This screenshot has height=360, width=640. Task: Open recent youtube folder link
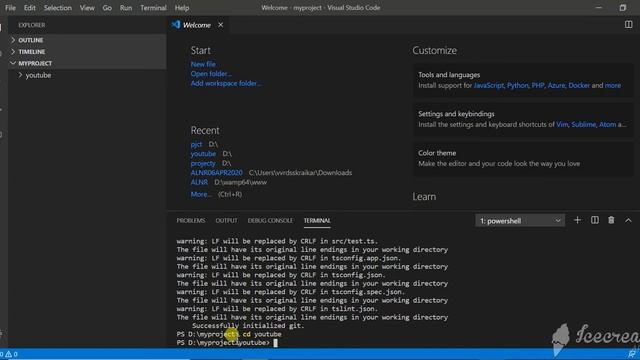click(x=203, y=154)
